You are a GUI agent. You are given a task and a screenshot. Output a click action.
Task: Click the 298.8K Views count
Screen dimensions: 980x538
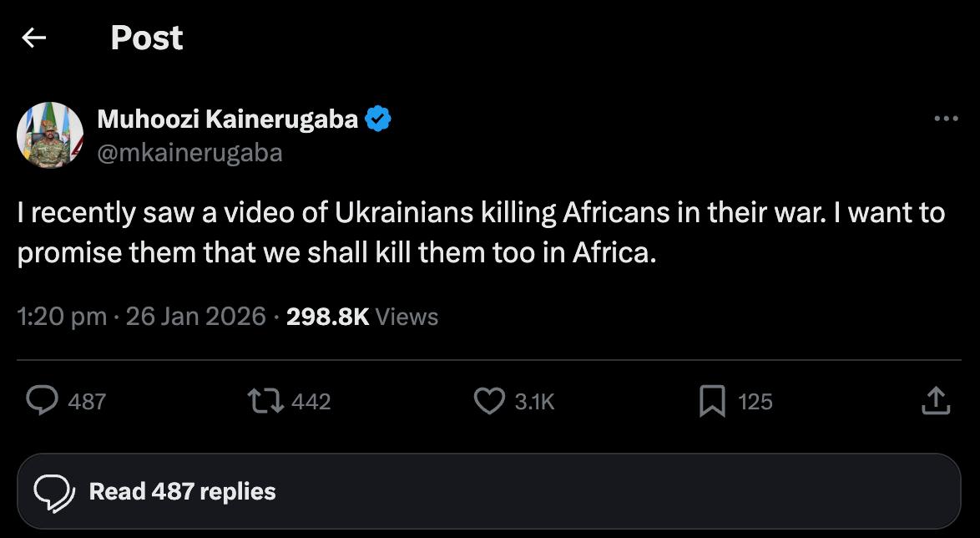[x=361, y=317]
